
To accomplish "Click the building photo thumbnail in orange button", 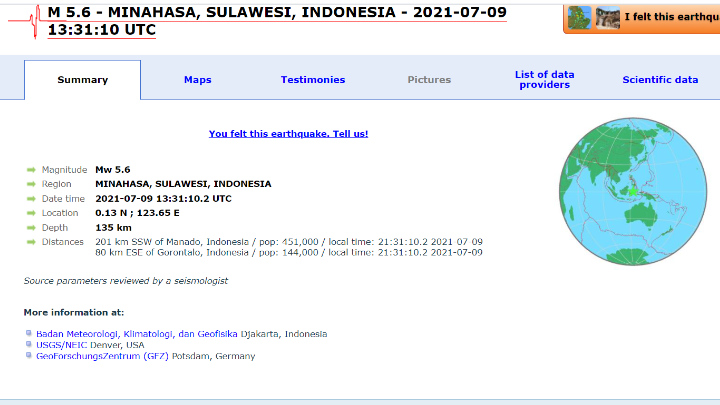I will (608, 17).
